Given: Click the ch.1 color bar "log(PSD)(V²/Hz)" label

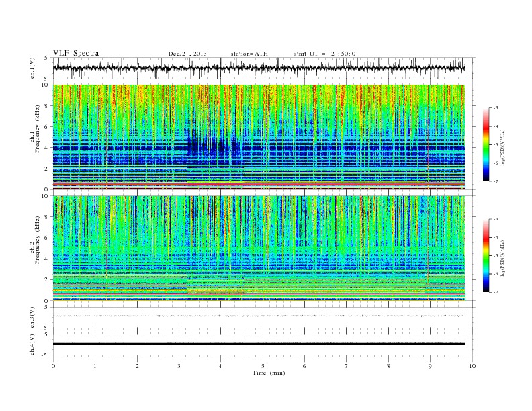Looking at the screenshot, I should coord(502,147).
